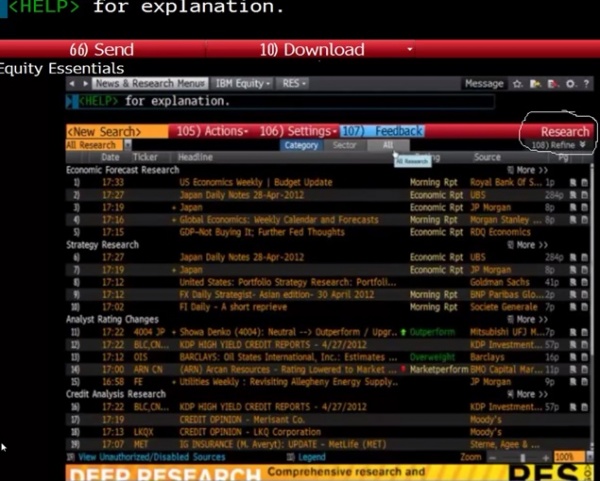Click the 66) Send button

101,49
